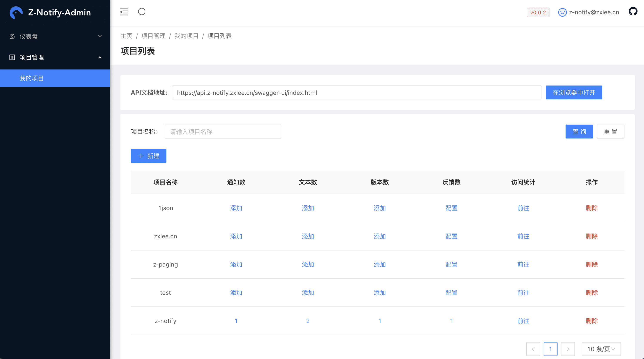Click 添加 under 版本数 for 1json
This screenshot has height=359, width=644.
coord(380,208)
